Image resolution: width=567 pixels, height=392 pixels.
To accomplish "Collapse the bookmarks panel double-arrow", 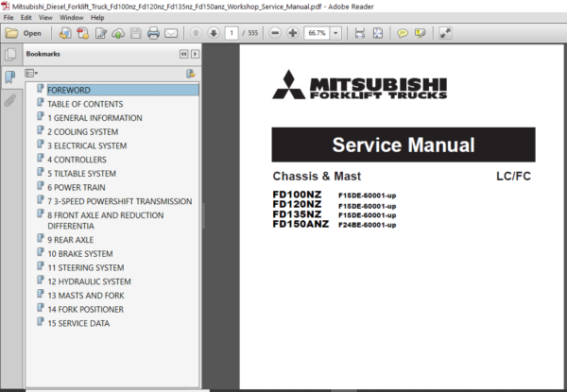I will [x=183, y=54].
